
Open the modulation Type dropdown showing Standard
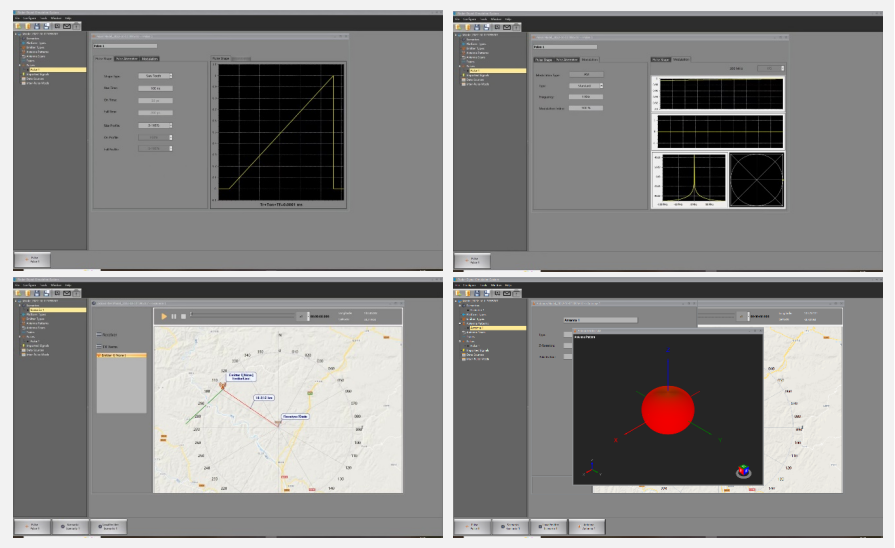[586, 86]
